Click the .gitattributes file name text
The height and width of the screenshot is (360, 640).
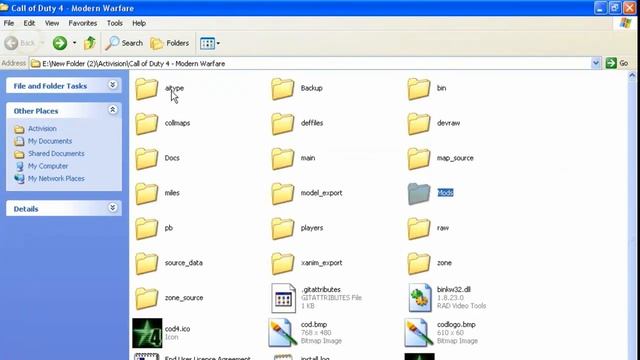coord(321,289)
